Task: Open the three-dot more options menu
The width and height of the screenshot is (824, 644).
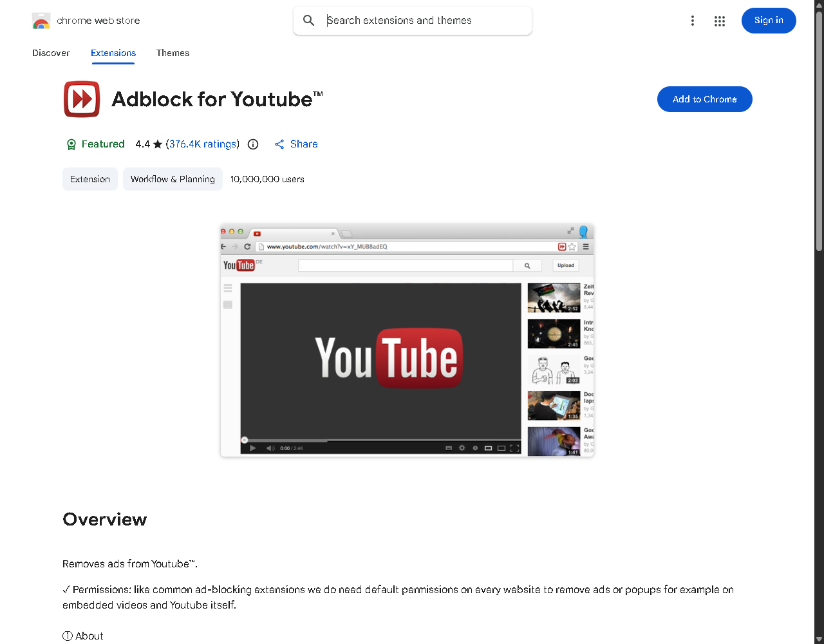Action: click(693, 21)
